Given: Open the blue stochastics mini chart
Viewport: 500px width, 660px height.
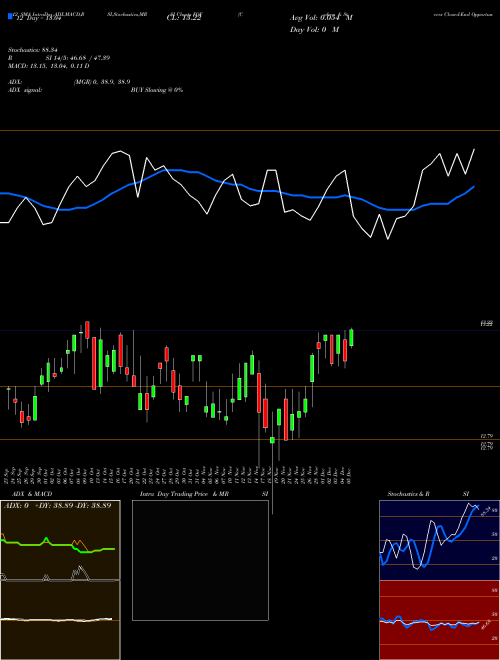Looking at the screenshot, I should coord(439,540).
